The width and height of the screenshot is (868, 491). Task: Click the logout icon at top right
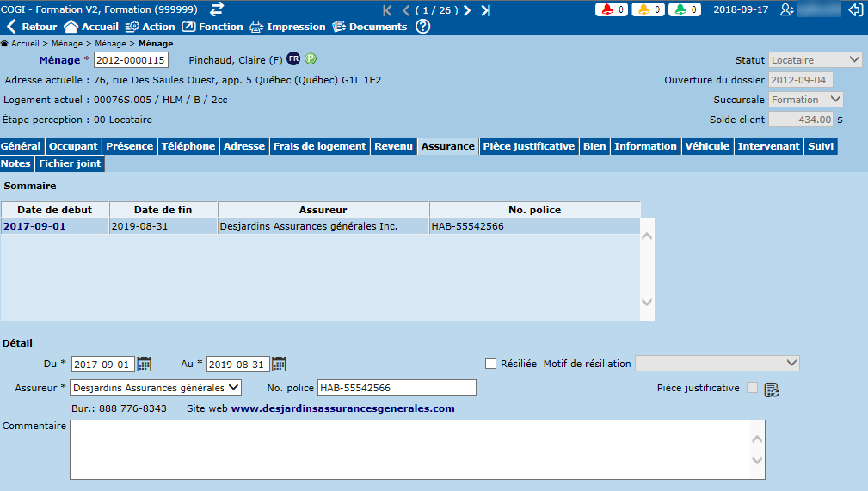855,10
